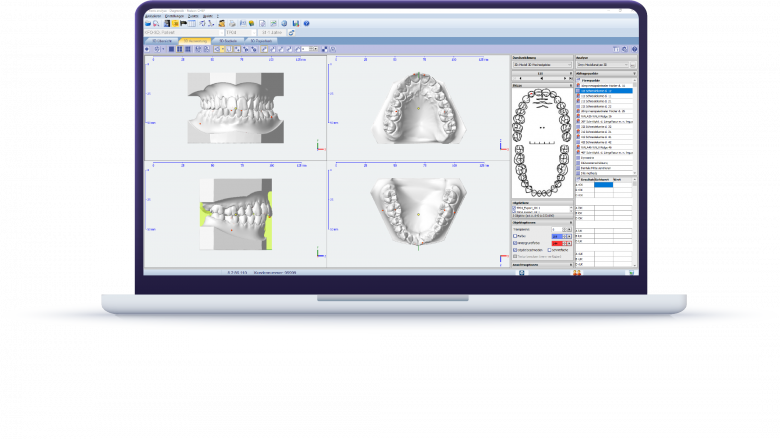
Task: Click the save disk icon in top toolbar
Action: tap(296, 22)
